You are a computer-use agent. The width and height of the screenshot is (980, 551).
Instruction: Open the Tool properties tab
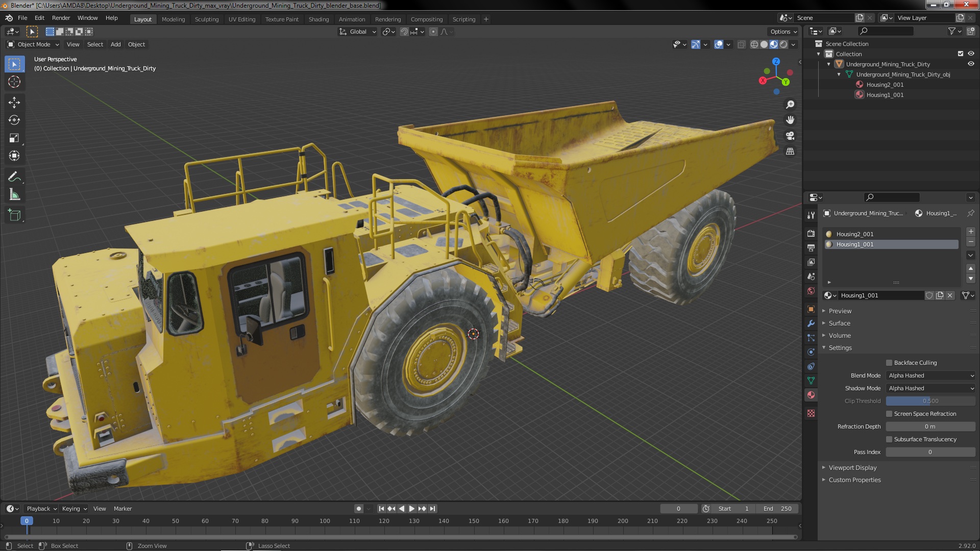(x=811, y=215)
